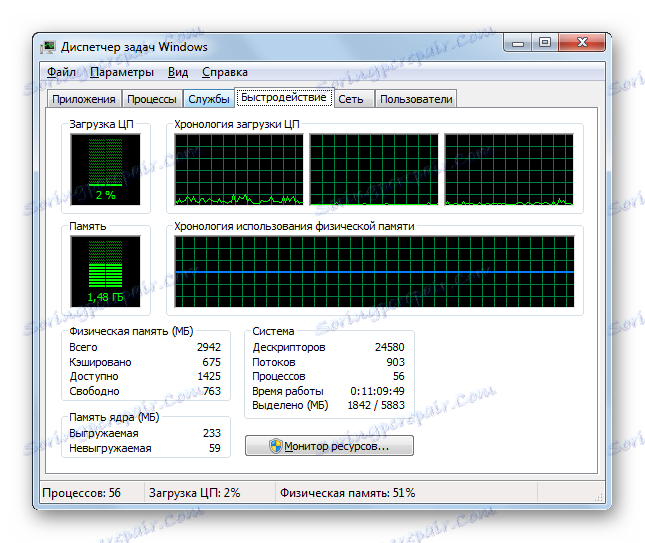
Task: Open the Параметры menu
Action: [122, 72]
